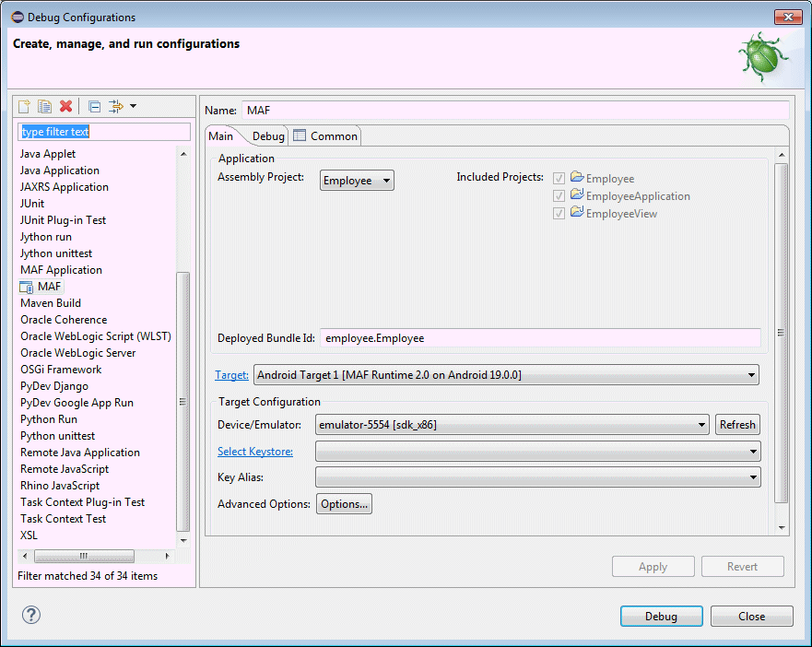Click the Apply button
Image resolution: width=812 pixels, height=647 pixels.
pyautogui.click(x=653, y=567)
